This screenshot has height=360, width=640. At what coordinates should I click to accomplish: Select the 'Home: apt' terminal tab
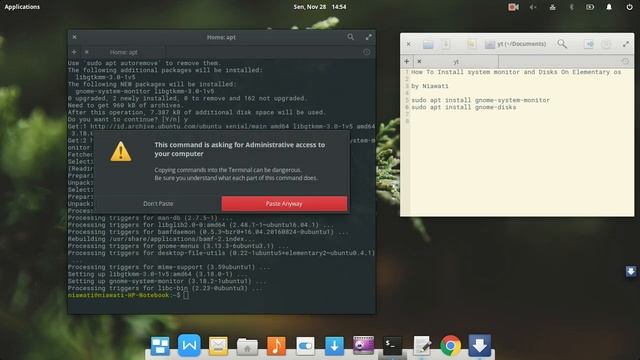tap(124, 52)
